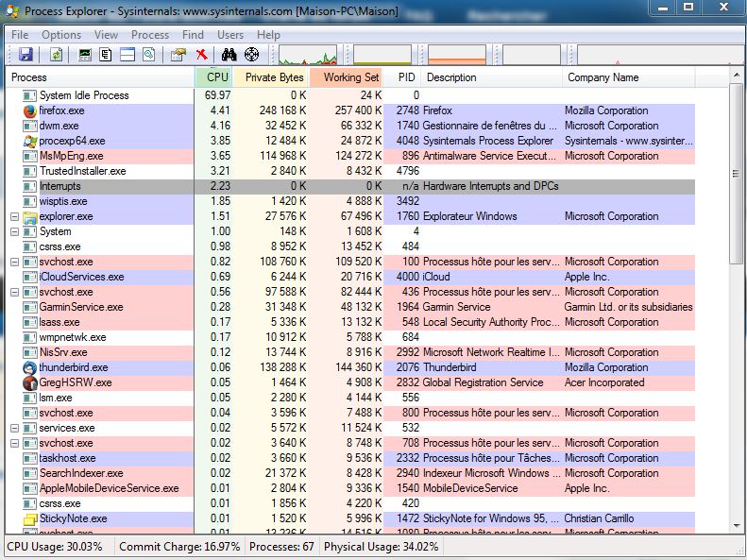Open the Process menu
This screenshot has width=747, height=560.
150,35
